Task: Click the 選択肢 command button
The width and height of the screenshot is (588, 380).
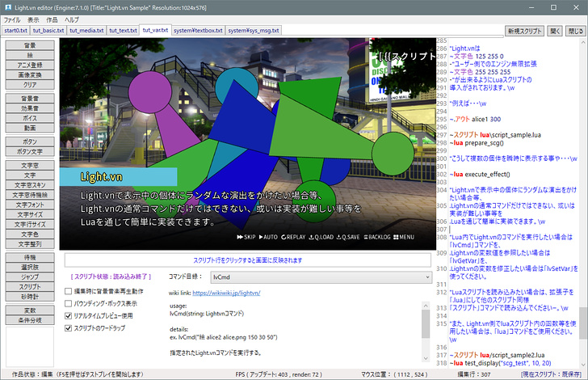Action: [x=30, y=267]
